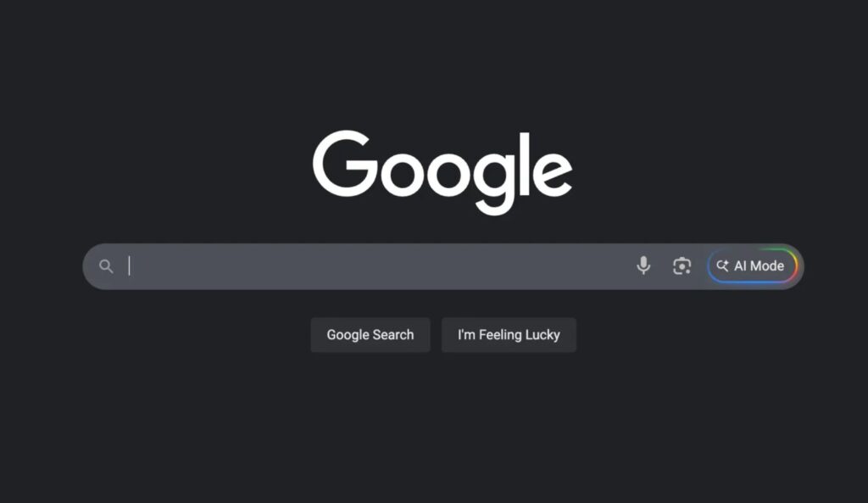Try your luck with I'm Feeling Lucky
868x503 pixels.
(509, 334)
